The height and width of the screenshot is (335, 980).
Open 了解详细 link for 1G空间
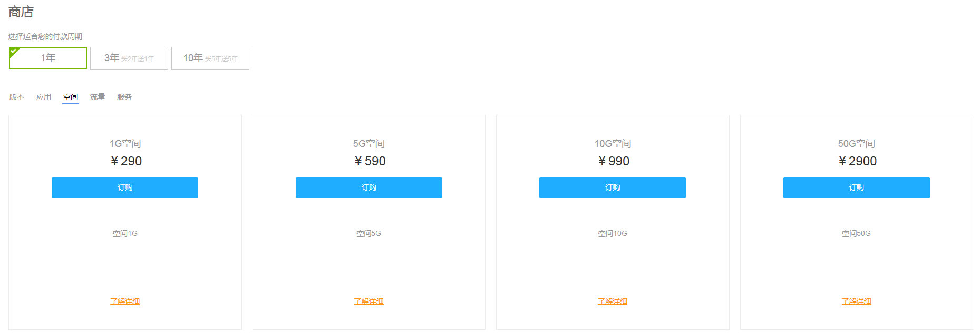click(125, 301)
